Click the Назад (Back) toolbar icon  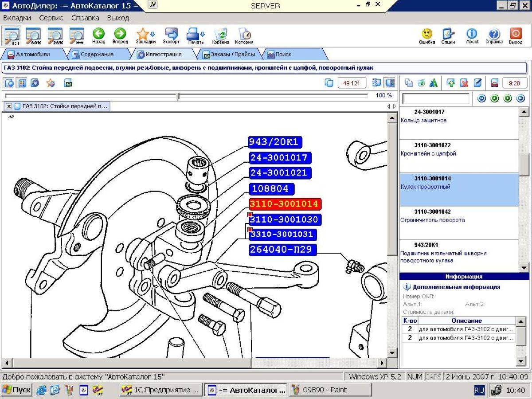[x=98, y=35]
